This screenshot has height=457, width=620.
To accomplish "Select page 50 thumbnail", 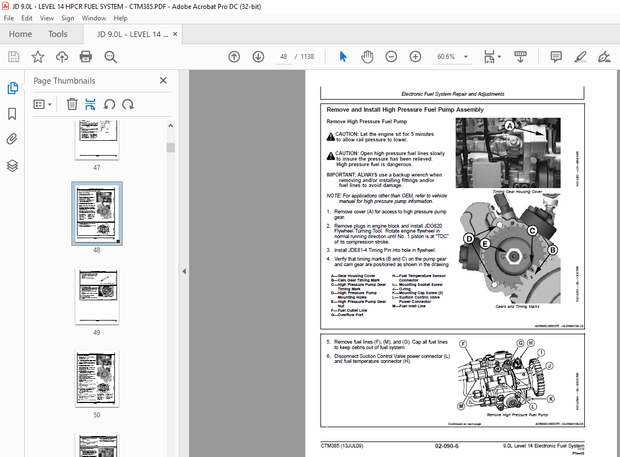I will [x=97, y=379].
